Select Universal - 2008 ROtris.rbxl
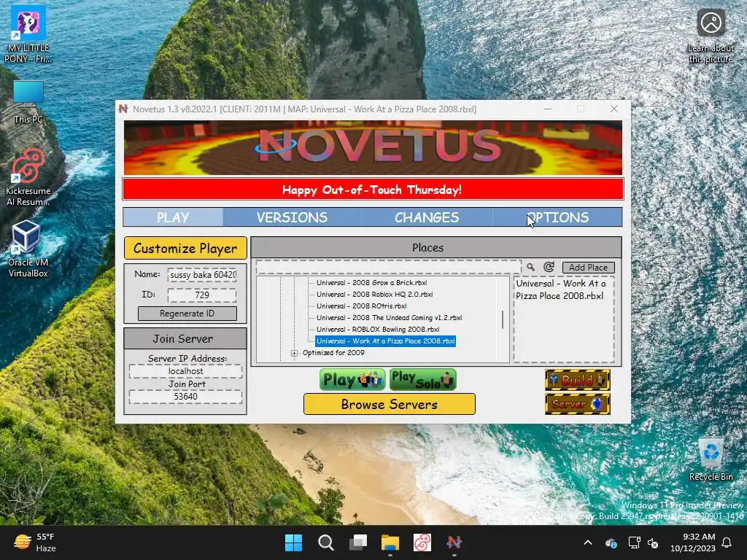The height and width of the screenshot is (560, 747). (361, 306)
